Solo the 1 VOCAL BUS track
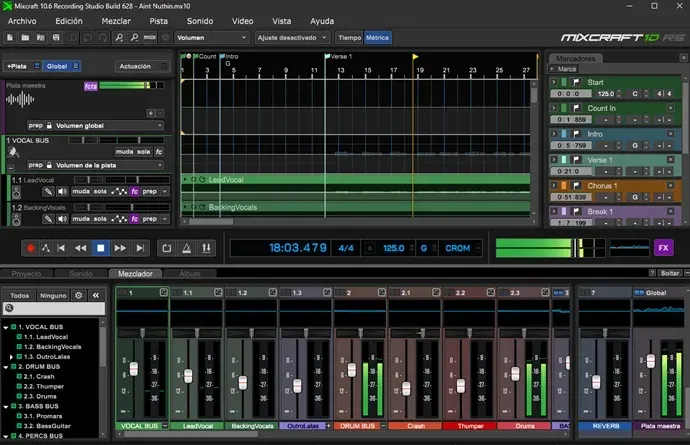 143,152
